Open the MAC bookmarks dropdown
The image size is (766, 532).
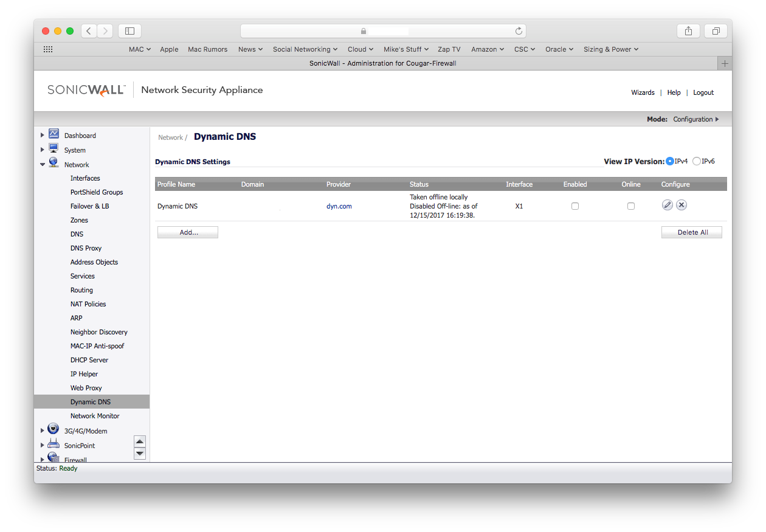click(140, 49)
